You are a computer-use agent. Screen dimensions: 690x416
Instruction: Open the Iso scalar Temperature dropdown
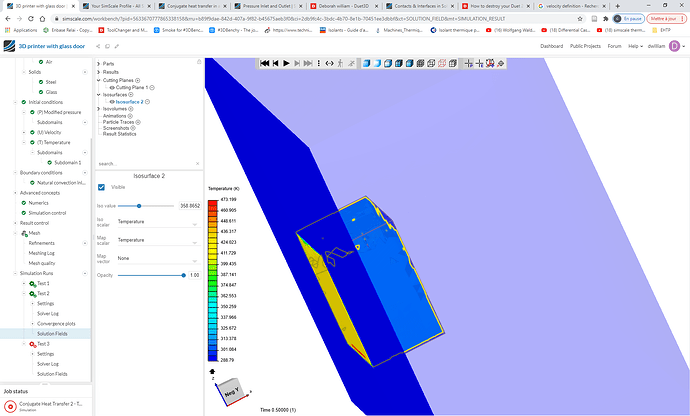click(157, 222)
